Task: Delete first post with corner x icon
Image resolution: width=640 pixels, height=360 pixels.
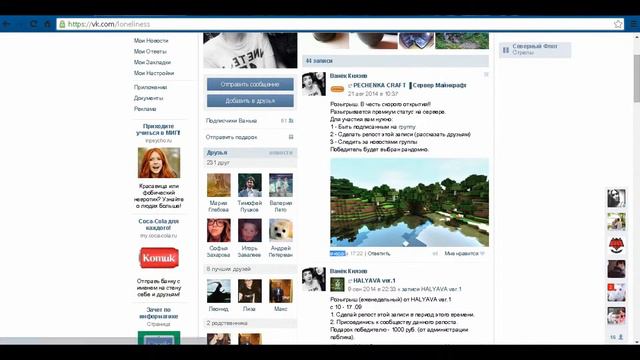Action: (x=486, y=75)
